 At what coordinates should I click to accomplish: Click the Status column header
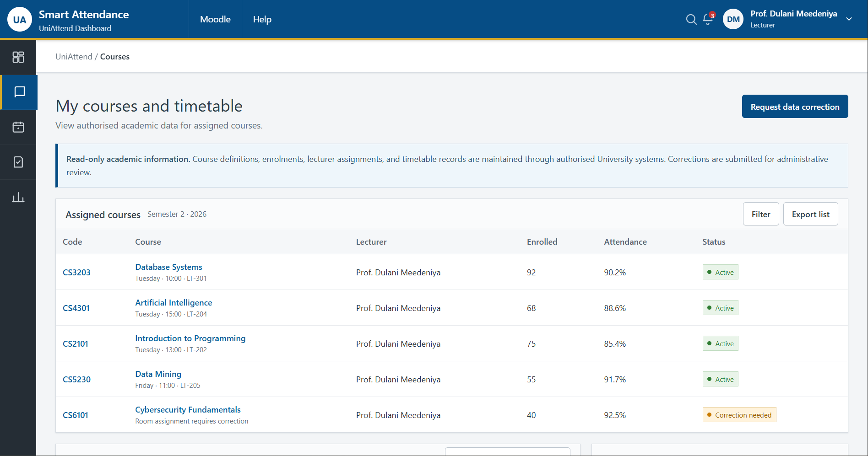point(714,241)
